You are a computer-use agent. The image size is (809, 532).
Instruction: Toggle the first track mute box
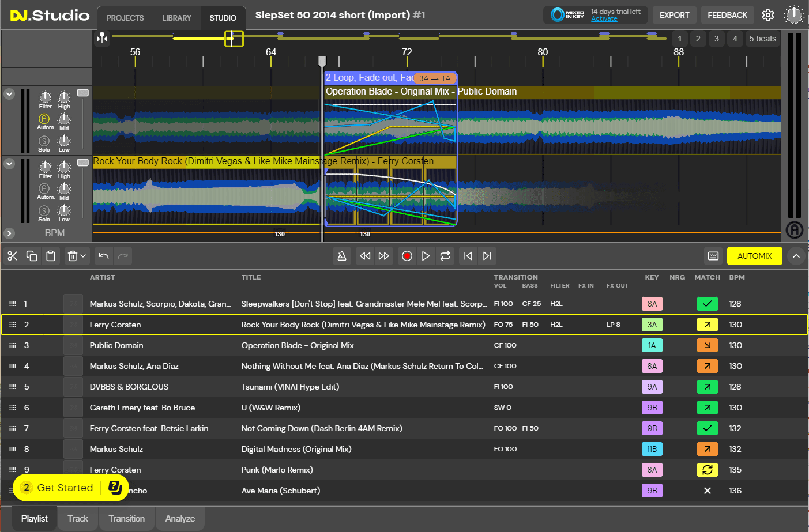tap(83, 93)
